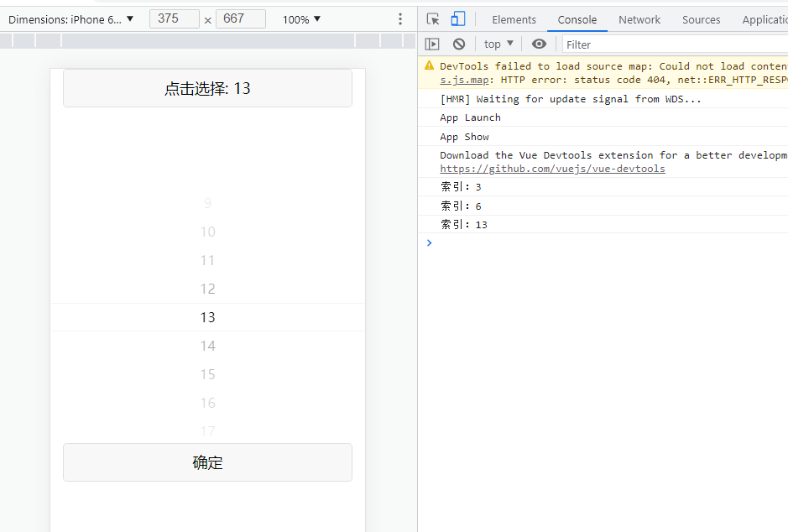This screenshot has height=532, width=788.
Task: Switch to the Sources tab
Action: pyautogui.click(x=702, y=19)
